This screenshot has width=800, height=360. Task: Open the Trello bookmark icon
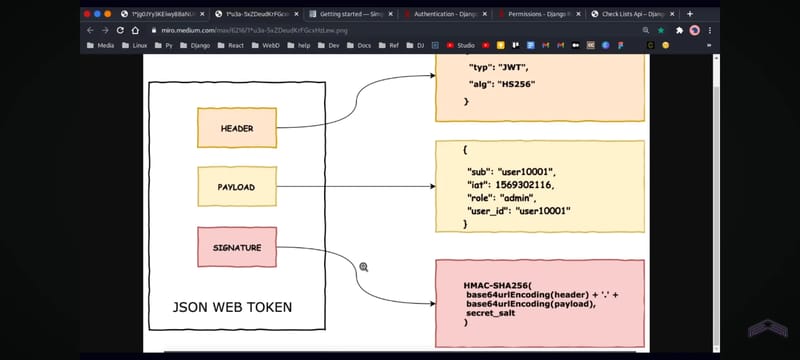(x=516, y=45)
